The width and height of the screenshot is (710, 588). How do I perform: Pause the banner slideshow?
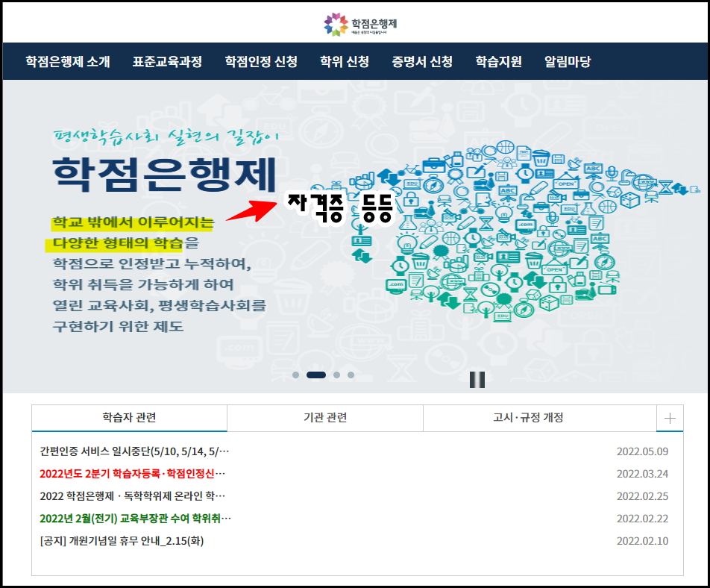[477, 380]
